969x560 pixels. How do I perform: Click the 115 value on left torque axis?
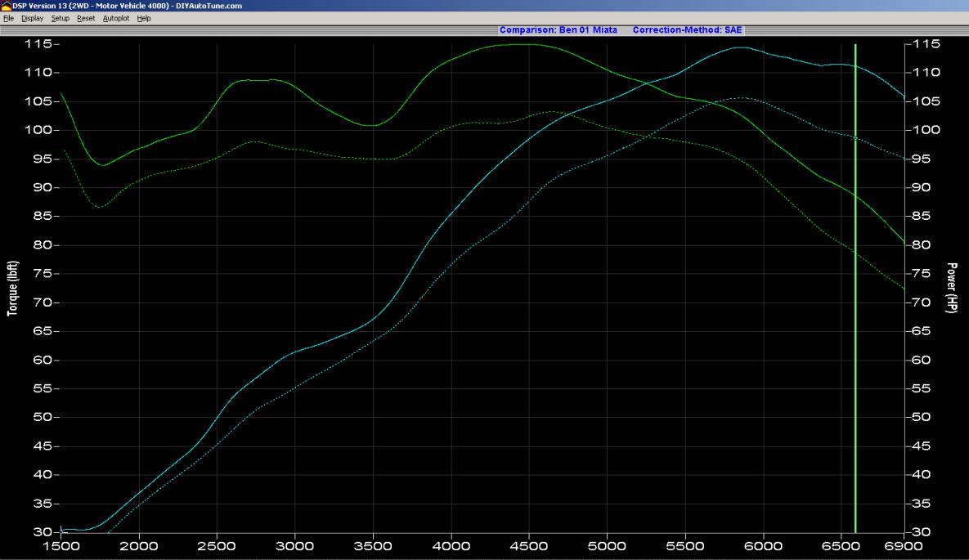click(43, 44)
